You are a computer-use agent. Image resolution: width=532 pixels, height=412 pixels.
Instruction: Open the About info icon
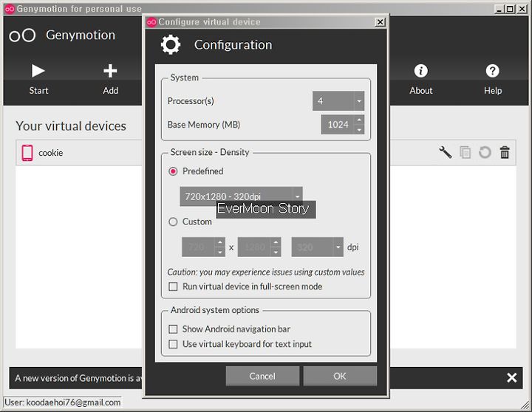point(420,71)
